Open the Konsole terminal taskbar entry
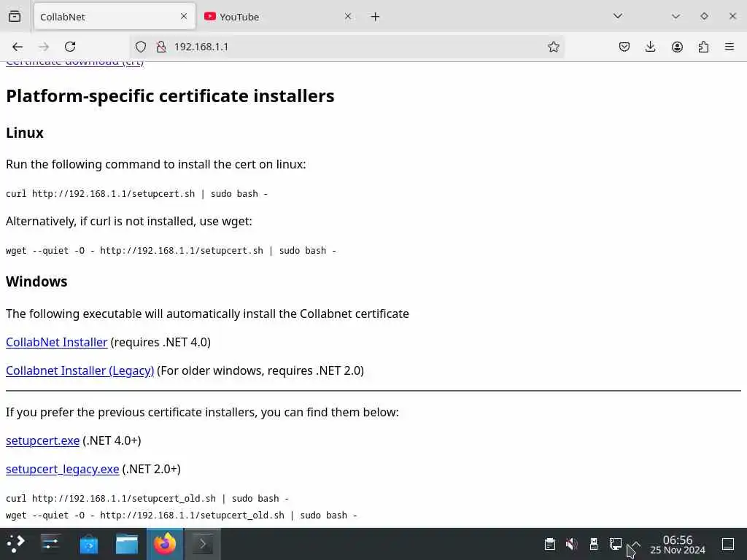747x560 pixels. (203, 544)
